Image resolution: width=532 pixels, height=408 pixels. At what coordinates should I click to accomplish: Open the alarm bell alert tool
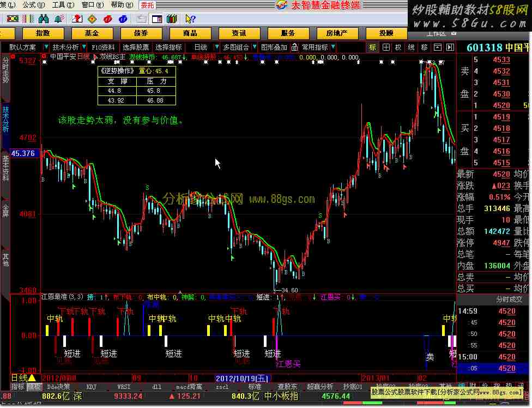pos(59,19)
